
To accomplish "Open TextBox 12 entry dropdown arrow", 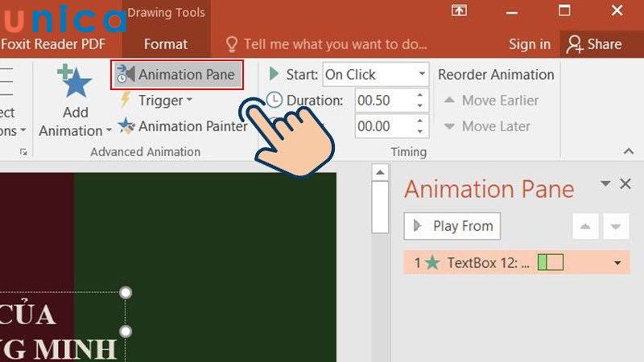I will point(617,263).
